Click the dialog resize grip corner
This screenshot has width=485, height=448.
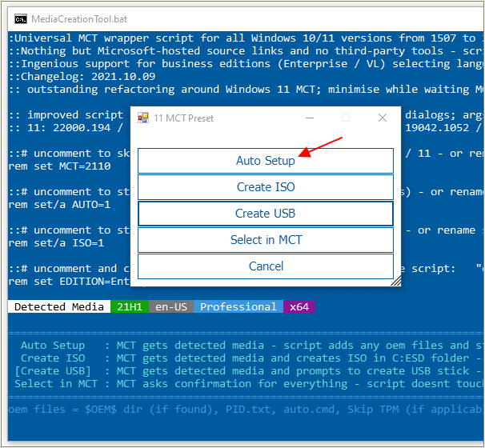[x=396, y=281]
